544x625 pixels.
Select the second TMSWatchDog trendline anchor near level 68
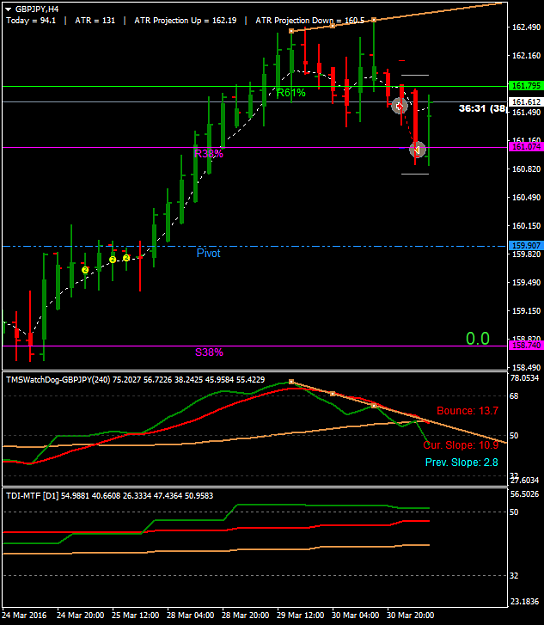333,394
